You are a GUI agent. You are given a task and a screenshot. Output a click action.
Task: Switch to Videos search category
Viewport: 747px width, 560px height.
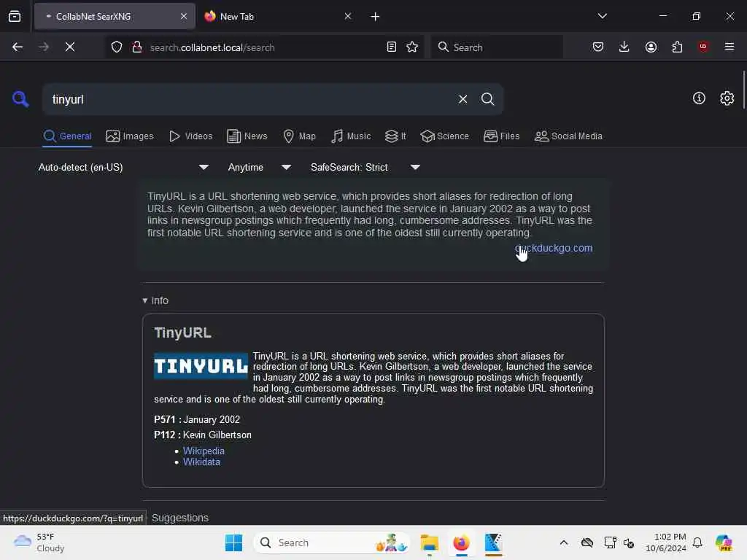click(191, 136)
